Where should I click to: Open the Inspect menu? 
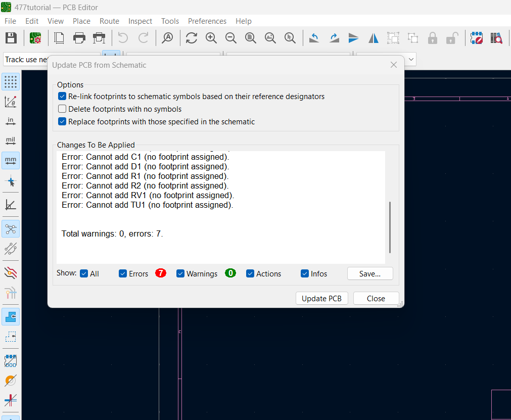[x=140, y=21]
